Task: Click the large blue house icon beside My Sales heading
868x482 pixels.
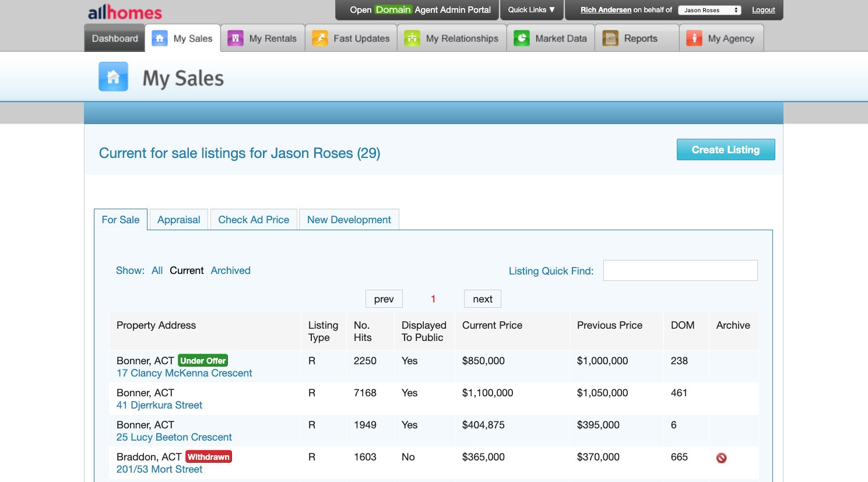Action: coord(113,77)
